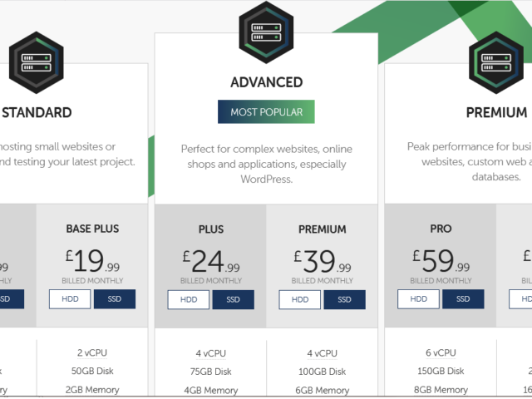Click the £24.99 Plus plan price
The height and width of the screenshot is (399, 532).
211,261
